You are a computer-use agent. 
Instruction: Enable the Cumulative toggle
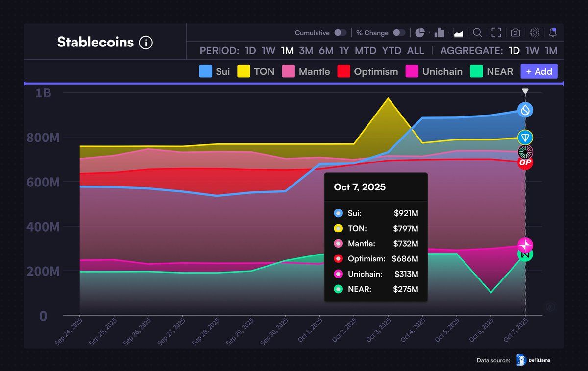coord(340,32)
